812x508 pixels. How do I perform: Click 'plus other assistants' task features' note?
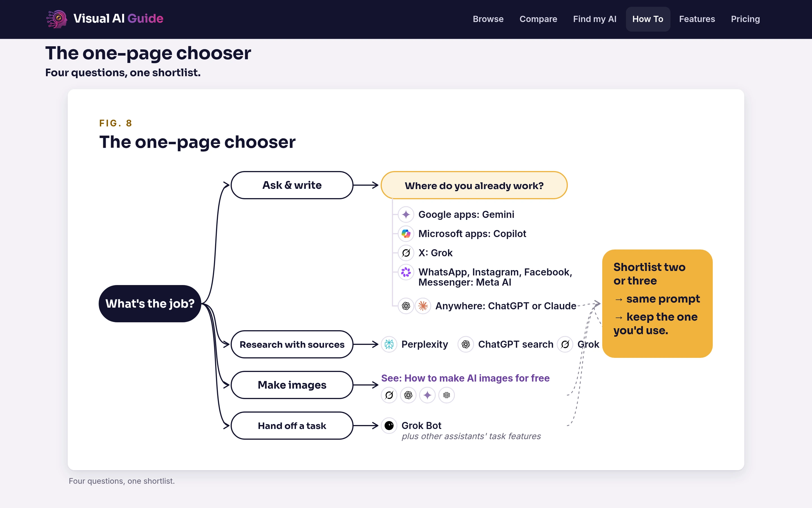point(471,436)
